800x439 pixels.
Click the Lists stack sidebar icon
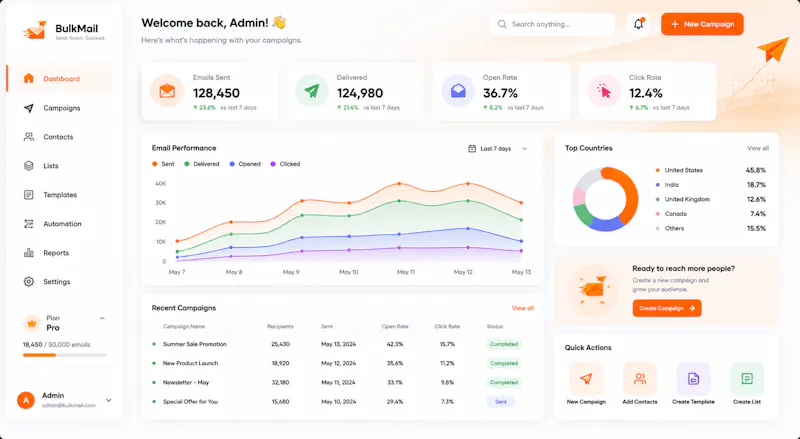tap(29, 165)
